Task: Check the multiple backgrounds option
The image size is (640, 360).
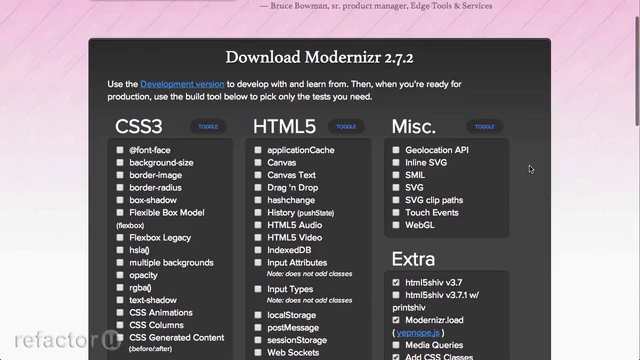Action: [x=120, y=262]
